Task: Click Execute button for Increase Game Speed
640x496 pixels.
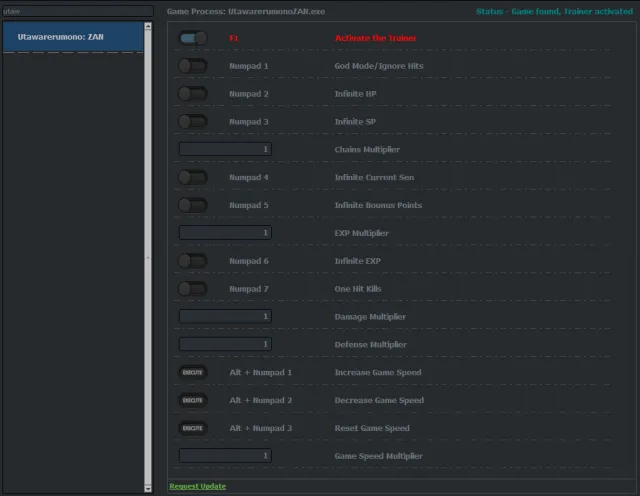Action: (x=193, y=372)
